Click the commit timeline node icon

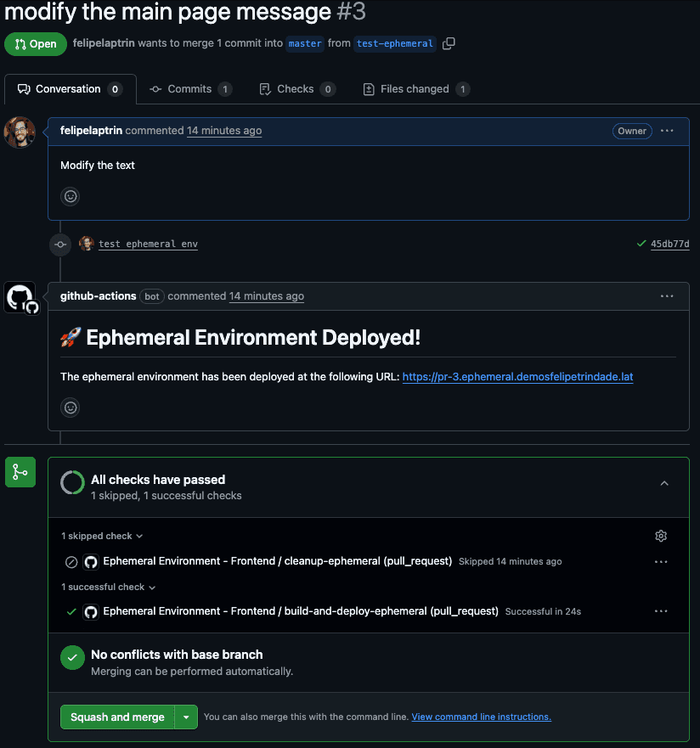(60, 245)
